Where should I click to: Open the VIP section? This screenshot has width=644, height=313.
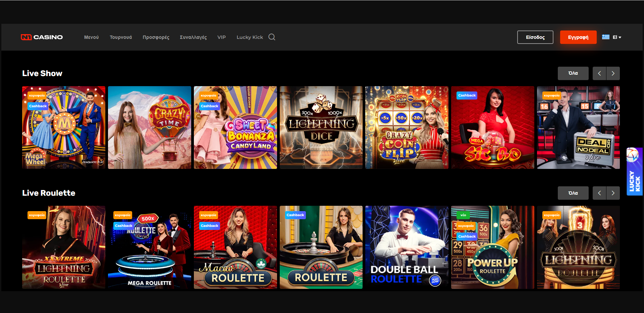point(221,37)
